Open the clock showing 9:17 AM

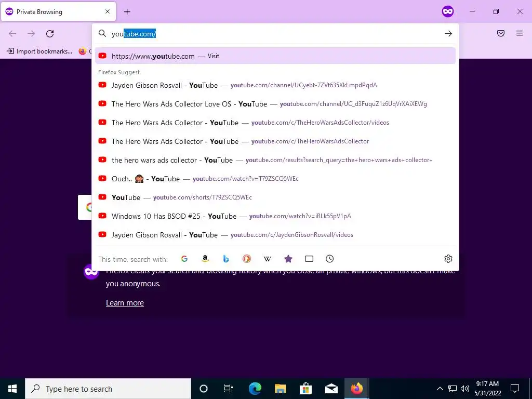pos(487,389)
